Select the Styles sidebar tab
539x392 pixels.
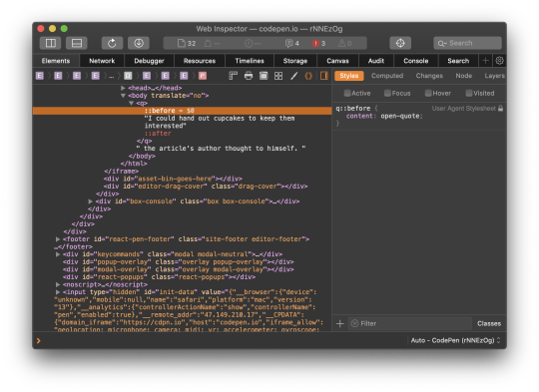349,76
